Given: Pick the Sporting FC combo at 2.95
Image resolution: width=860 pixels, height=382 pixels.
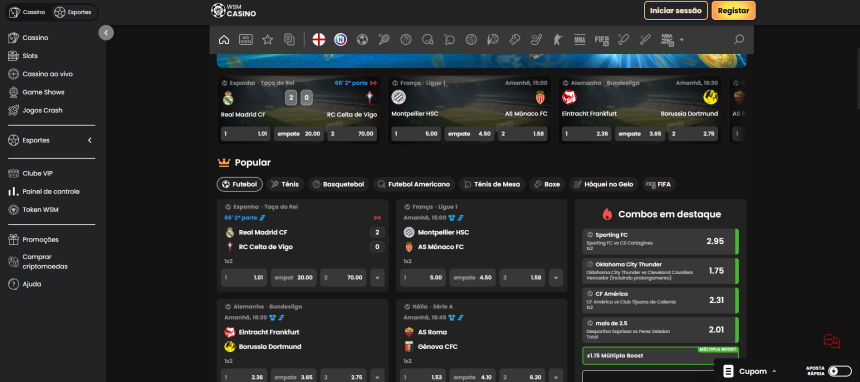Looking at the screenshot, I should (660, 241).
